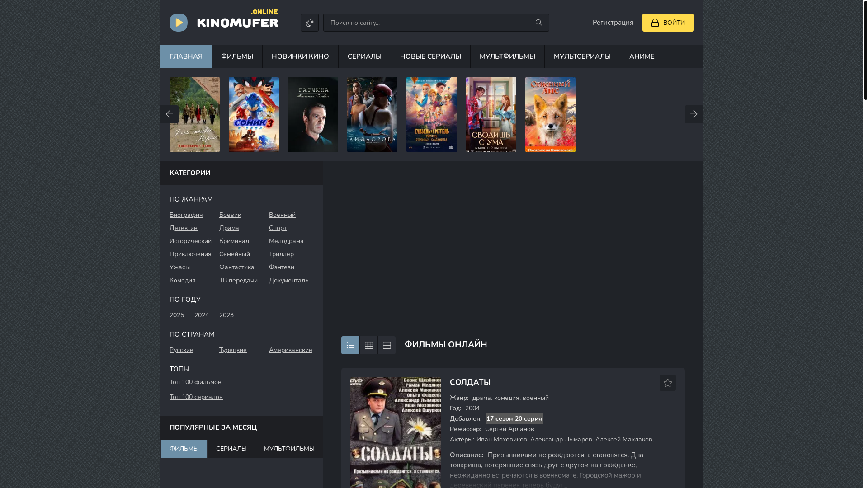The image size is (868, 488).
Task: Open the Топ 100 сериалов link
Action: (196, 397)
